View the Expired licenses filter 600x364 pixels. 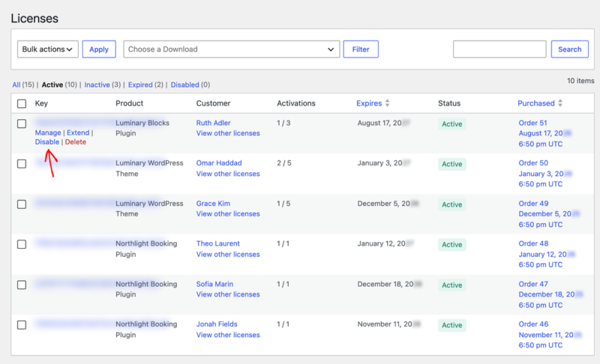(140, 85)
